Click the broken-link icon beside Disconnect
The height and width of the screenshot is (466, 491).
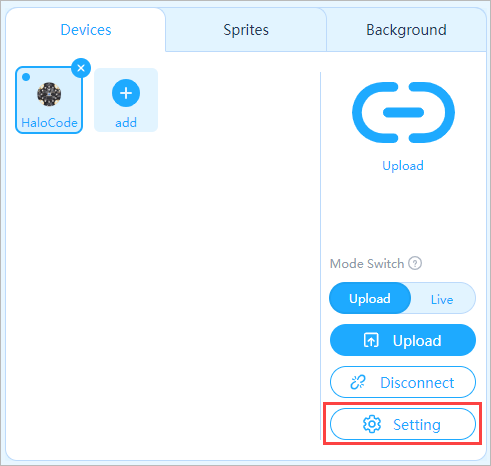[358, 382]
